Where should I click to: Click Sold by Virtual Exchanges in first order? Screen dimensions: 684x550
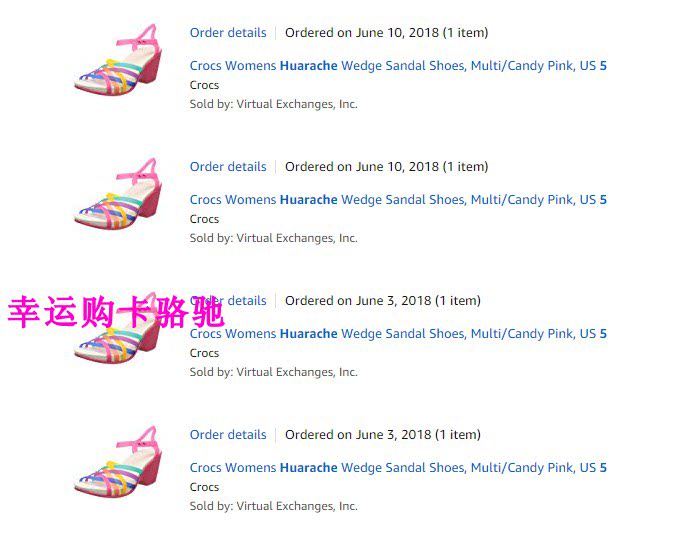point(274,104)
